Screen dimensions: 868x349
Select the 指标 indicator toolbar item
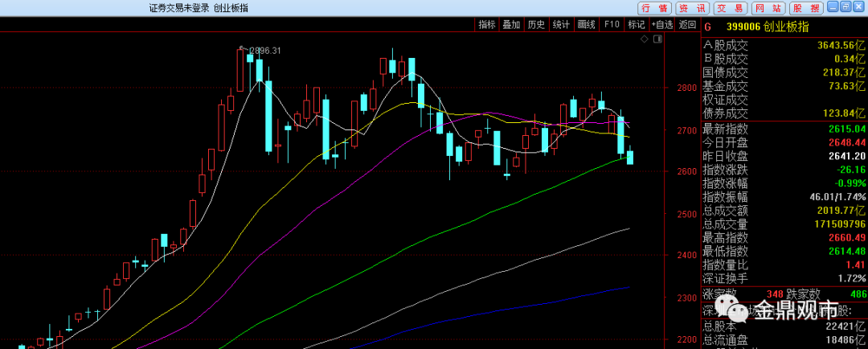486,24
